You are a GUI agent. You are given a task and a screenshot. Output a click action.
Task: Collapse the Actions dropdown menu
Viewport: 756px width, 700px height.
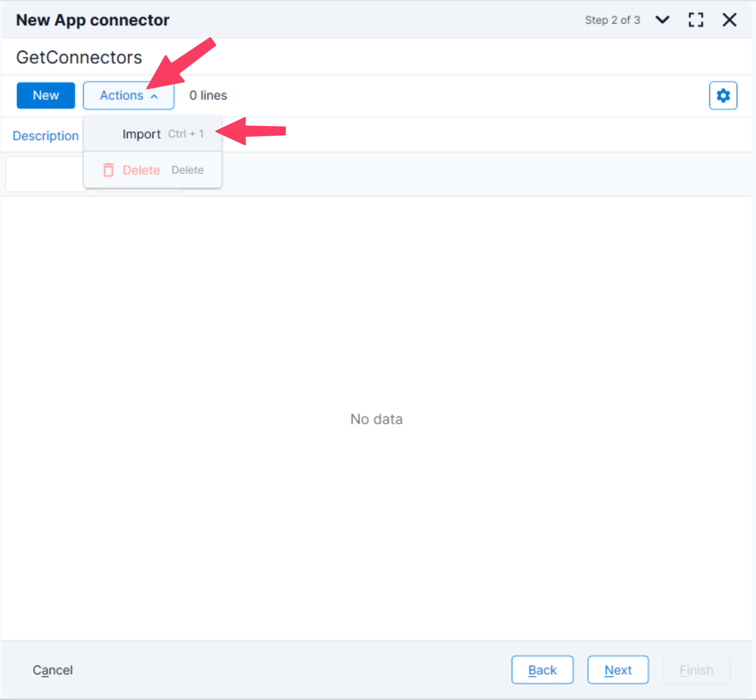coord(128,96)
